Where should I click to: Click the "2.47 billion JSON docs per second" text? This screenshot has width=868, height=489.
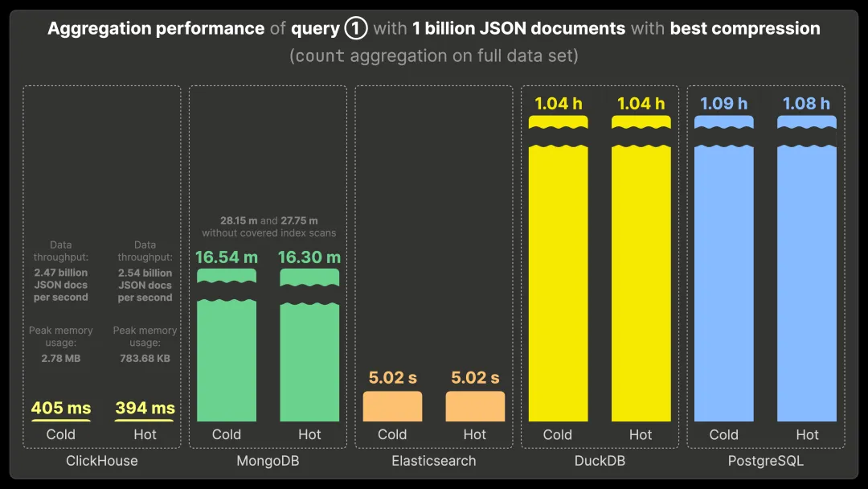[x=61, y=285]
